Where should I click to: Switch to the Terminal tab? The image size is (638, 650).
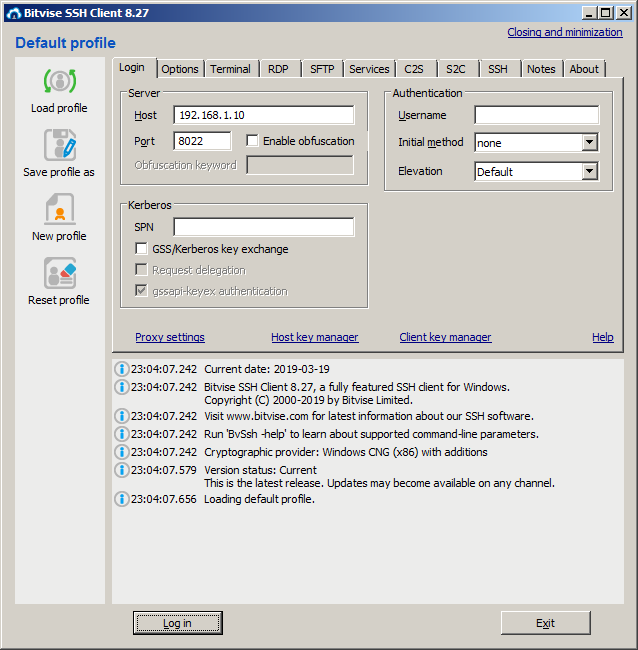(230, 69)
